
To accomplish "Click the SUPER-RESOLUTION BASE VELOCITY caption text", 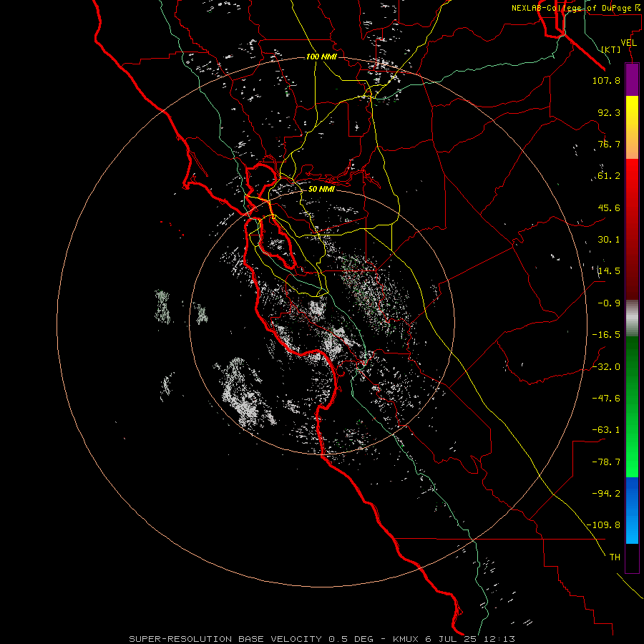I will tap(227, 639).
